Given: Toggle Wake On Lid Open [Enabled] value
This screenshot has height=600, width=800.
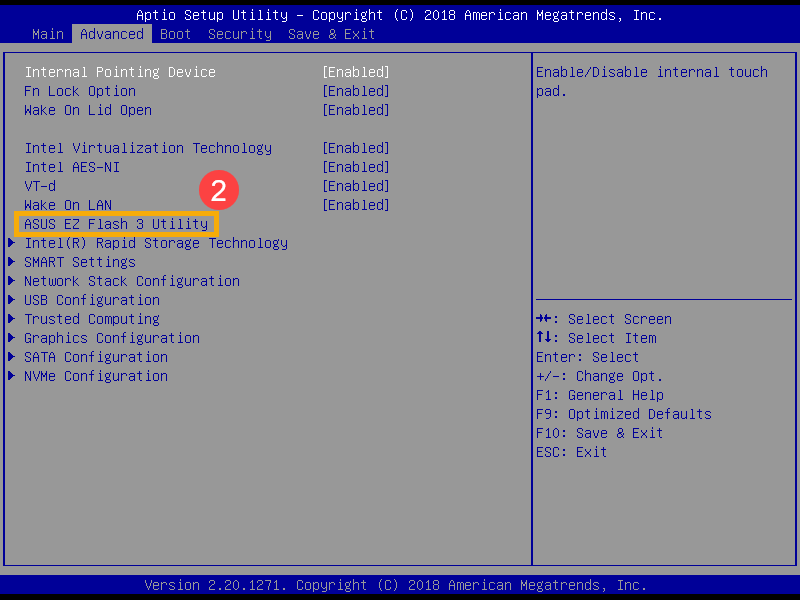Looking at the screenshot, I should coord(356,110).
